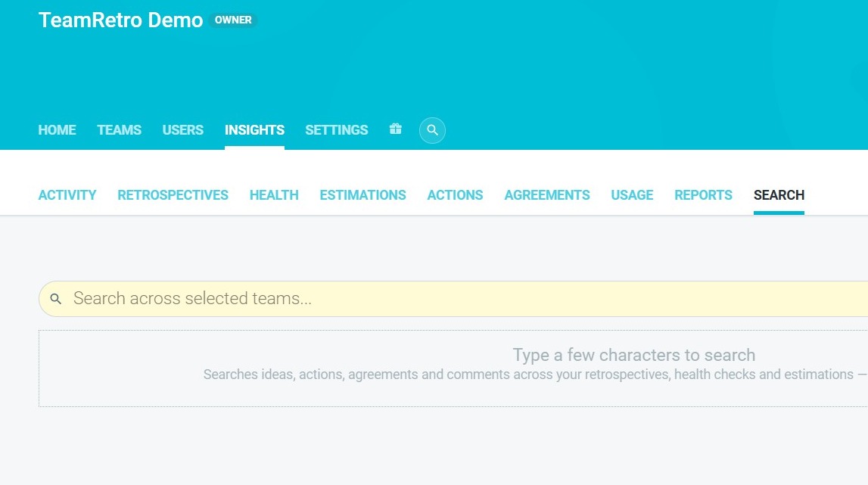Click the magnifier icon inside search field
The width and height of the screenshot is (868, 485).
point(55,299)
